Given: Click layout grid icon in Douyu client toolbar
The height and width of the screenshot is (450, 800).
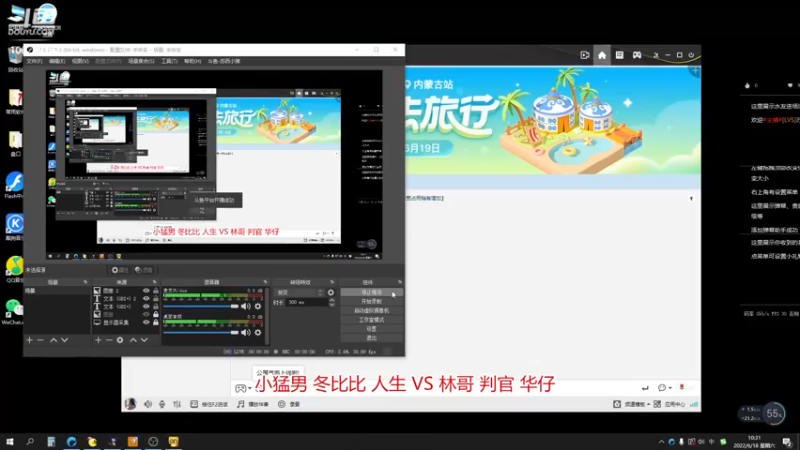Looking at the screenshot, I should click(619, 55).
